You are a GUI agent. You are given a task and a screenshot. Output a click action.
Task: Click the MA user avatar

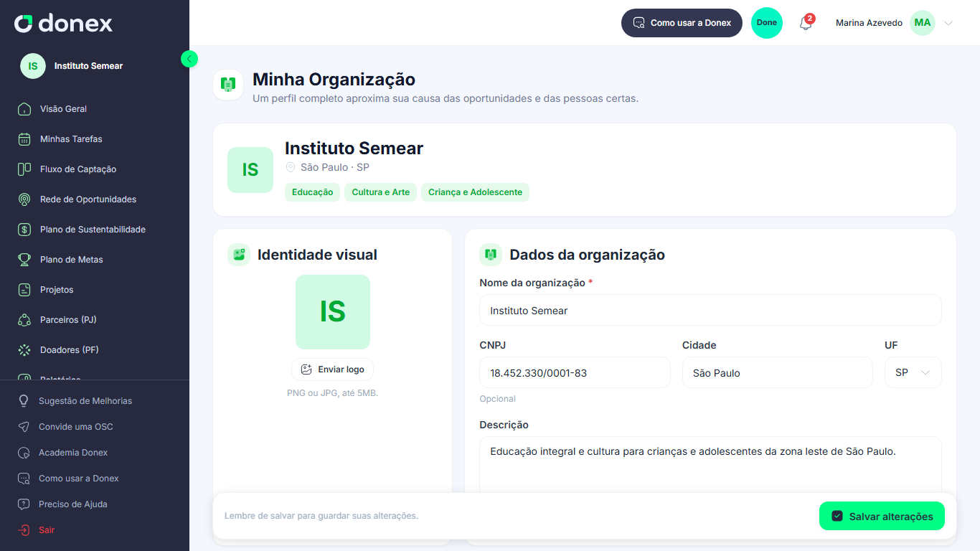(x=923, y=23)
